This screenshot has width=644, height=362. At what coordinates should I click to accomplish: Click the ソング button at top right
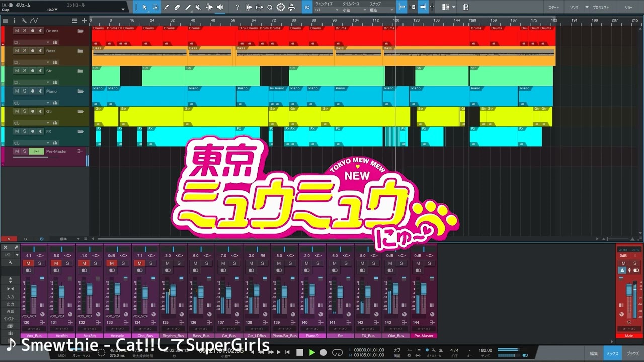click(x=574, y=8)
